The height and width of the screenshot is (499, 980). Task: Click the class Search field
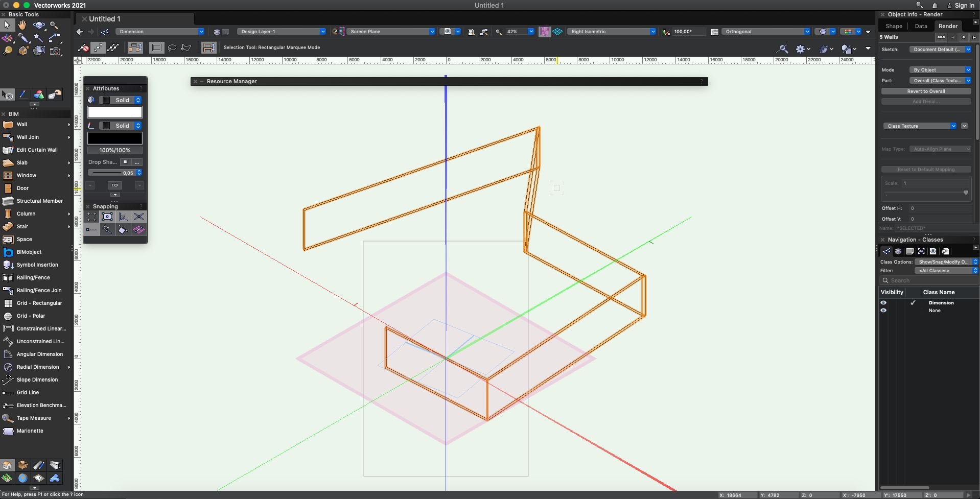coord(931,280)
